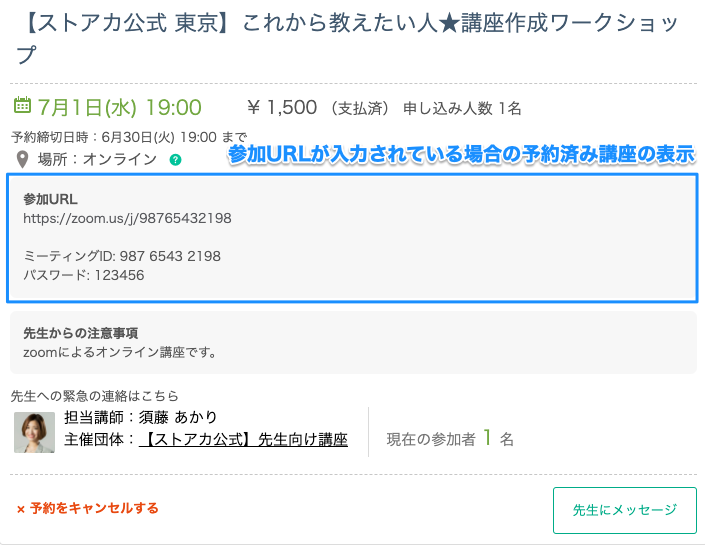Click the 7月1日(水) 19:00 date text
The width and height of the screenshot is (705, 547).
coord(119,107)
